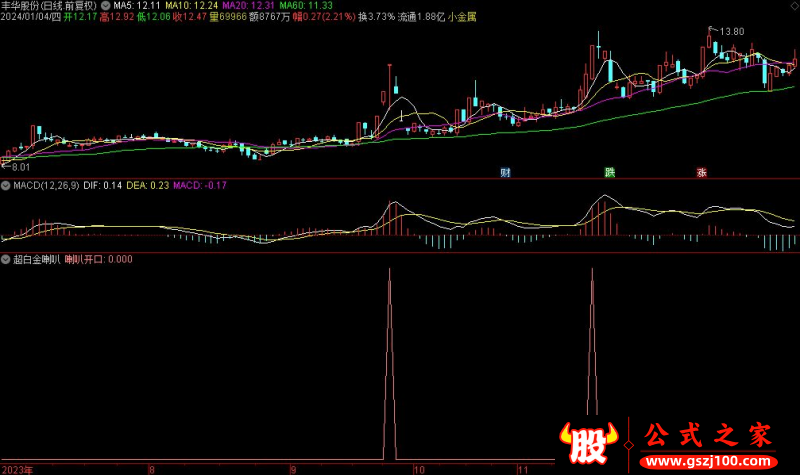Select the MA10: 12.24 label
The image size is (800, 475).
(x=192, y=6)
